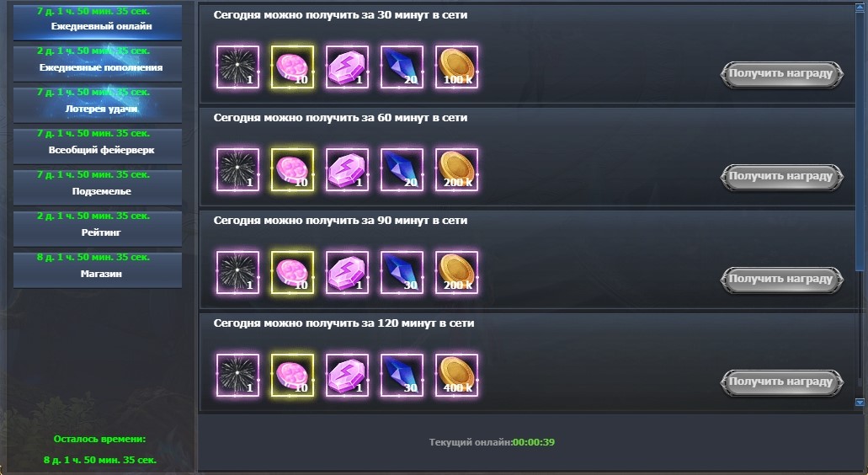Select the firework icon in the 120 minute row

(237, 376)
